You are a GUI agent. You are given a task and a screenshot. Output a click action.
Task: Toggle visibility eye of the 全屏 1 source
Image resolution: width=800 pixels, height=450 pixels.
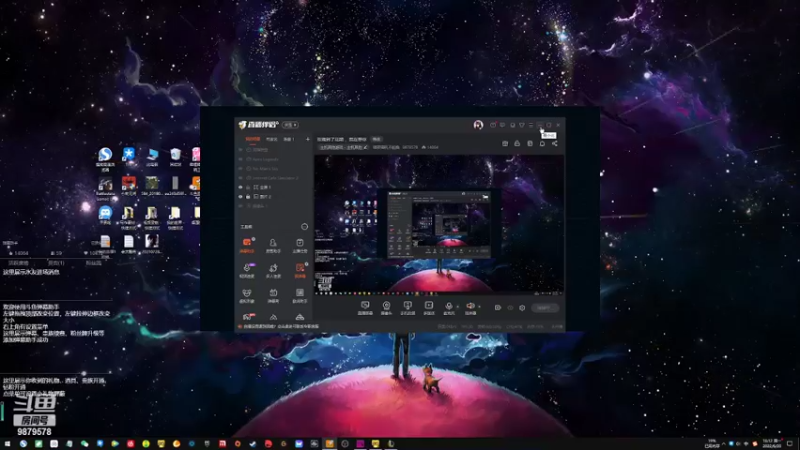241,187
